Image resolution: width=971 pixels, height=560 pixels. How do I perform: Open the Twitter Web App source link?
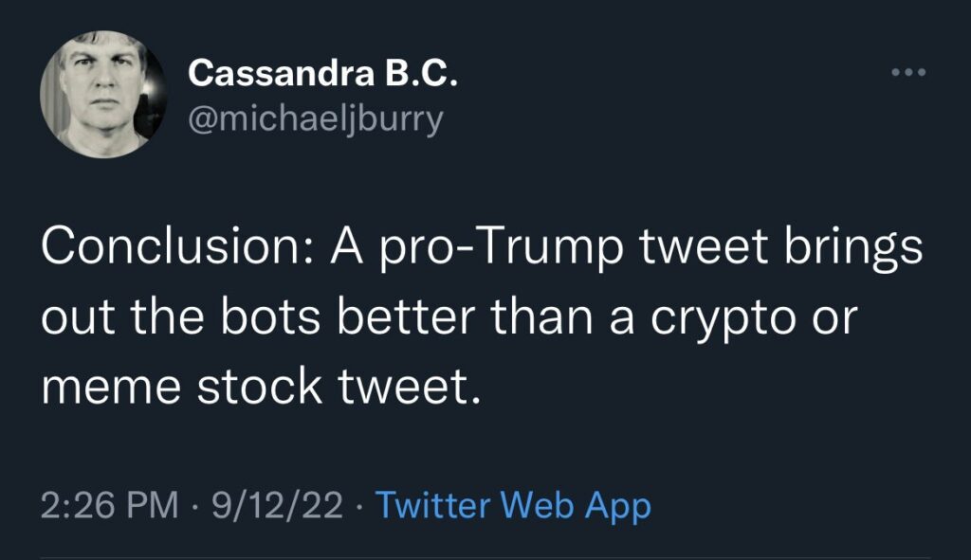click(513, 505)
